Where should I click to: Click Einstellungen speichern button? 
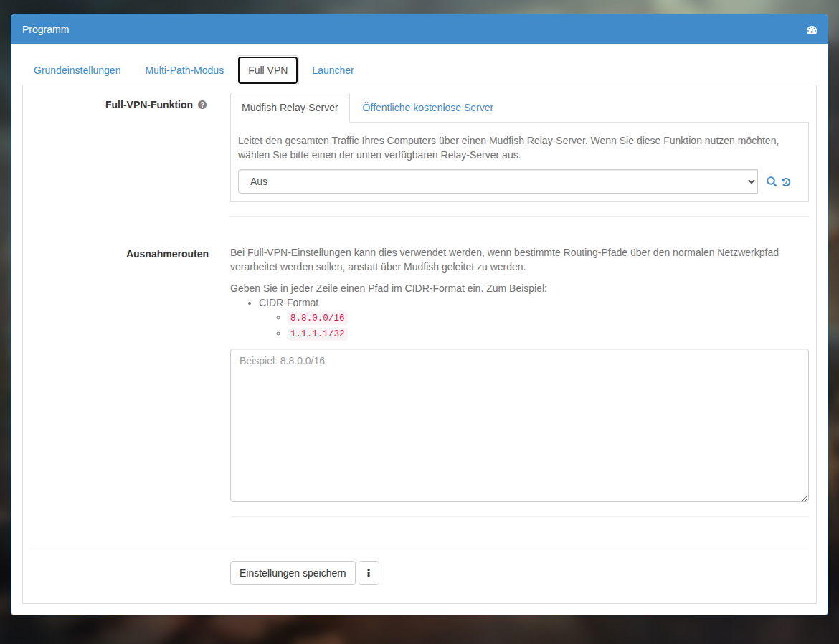293,573
